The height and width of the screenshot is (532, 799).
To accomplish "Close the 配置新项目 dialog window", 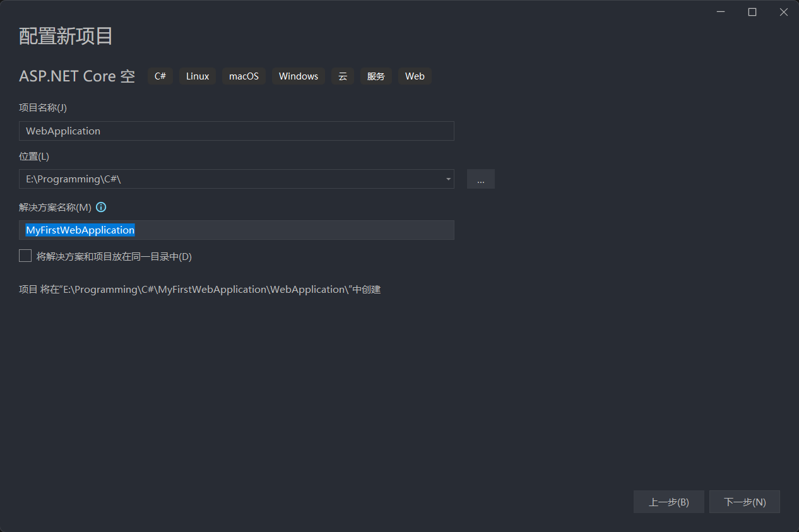I will tap(783, 12).
